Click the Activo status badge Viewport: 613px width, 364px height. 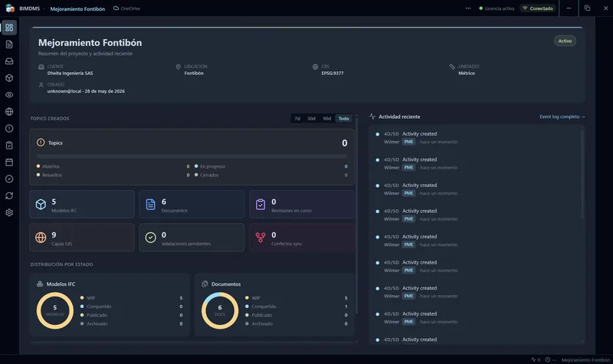click(565, 41)
